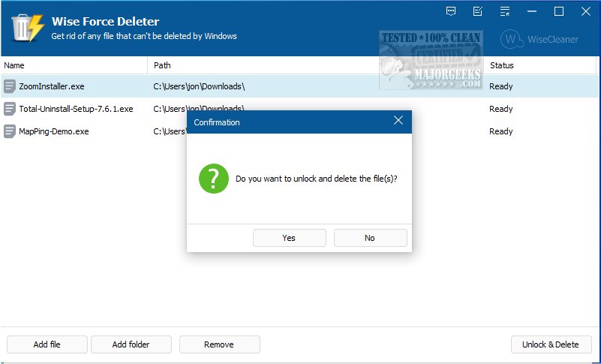Click the file icon beside MapPing-Demo.exe

[10, 131]
